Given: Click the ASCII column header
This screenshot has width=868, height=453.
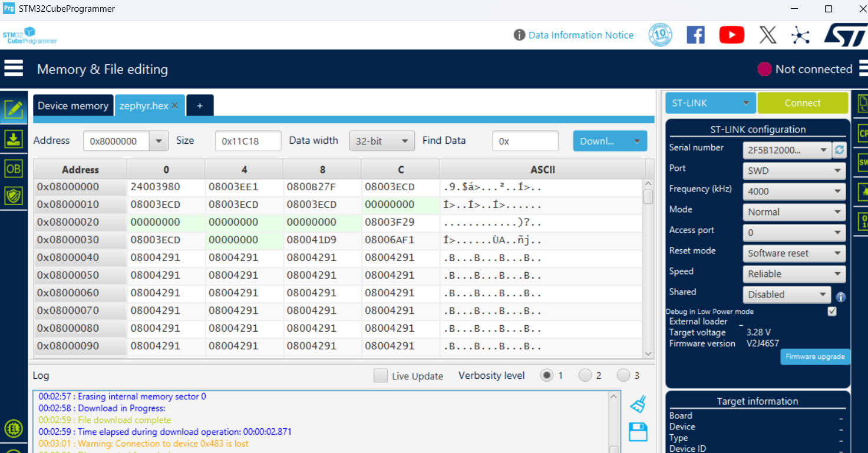Looking at the screenshot, I should pyautogui.click(x=543, y=170).
